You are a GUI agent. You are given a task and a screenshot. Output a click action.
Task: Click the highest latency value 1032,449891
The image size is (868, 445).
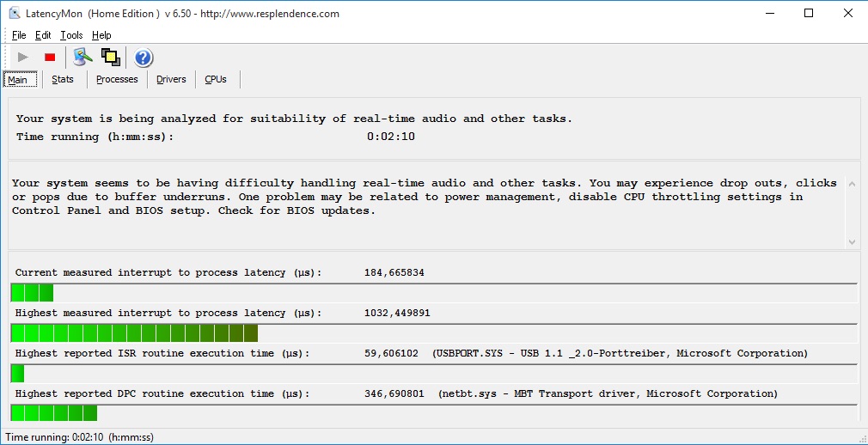click(x=397, y=314)
